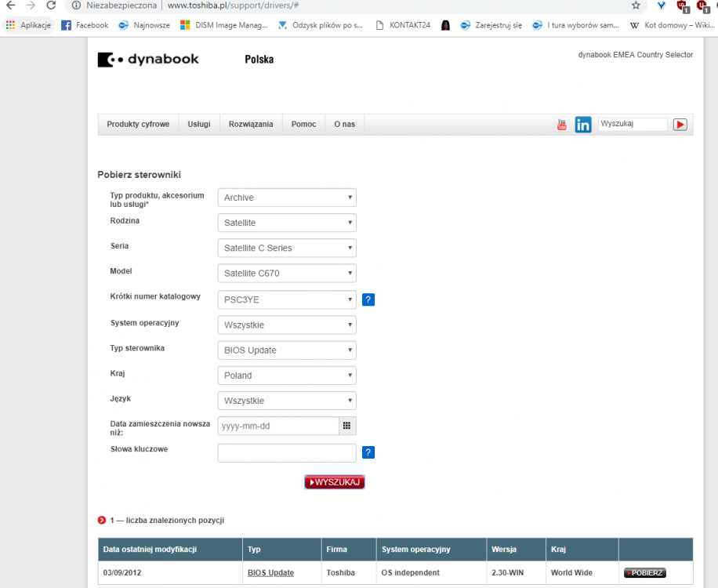The height and width of the screenshot is (588, 718).
Task: Click help icon next to Krótki numer katalogowy
Action: (x=368, y=299)
